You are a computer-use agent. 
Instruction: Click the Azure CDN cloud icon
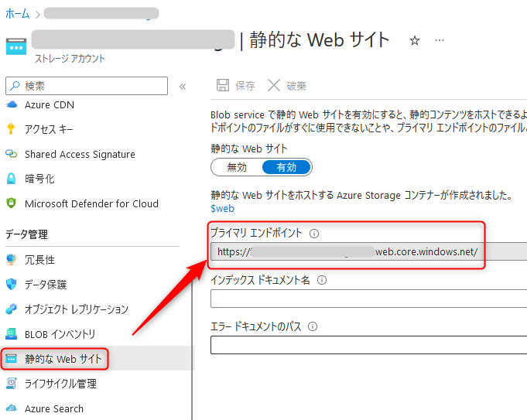[x=12, y=104]
